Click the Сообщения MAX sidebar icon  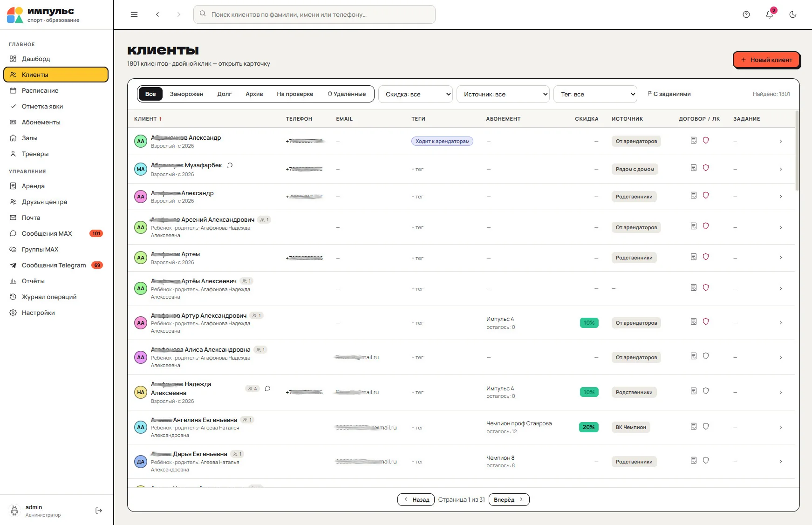tap(13, 233)
